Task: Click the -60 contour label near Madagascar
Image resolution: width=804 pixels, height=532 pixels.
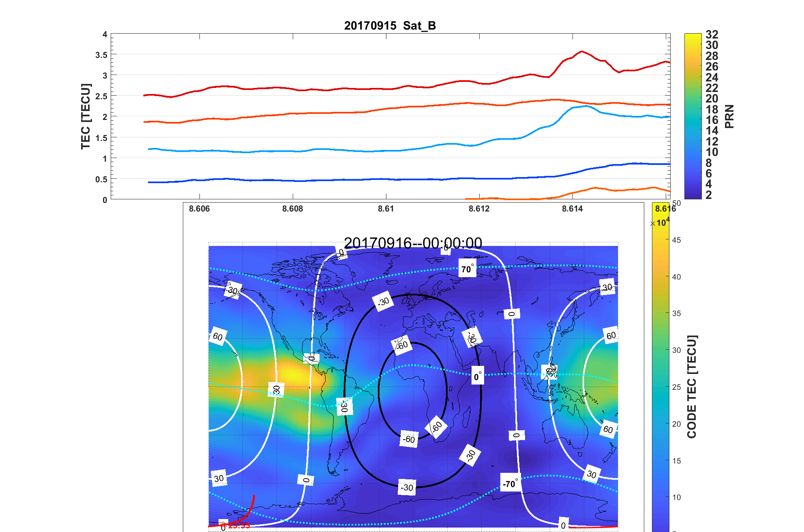Action: 436,427
